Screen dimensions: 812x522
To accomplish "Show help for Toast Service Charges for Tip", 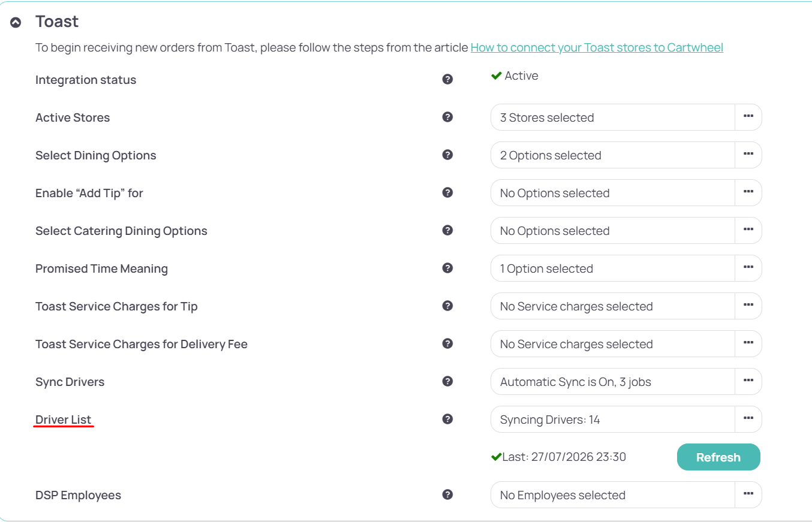I will [447, 306].
